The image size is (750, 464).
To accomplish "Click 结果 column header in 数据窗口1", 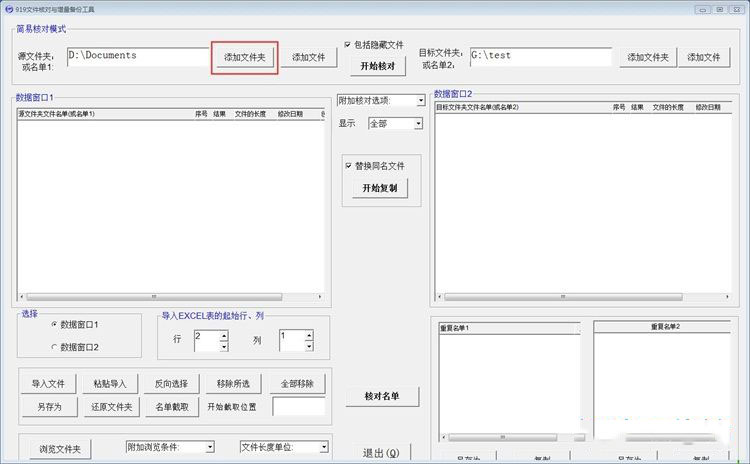I will 220,114.
